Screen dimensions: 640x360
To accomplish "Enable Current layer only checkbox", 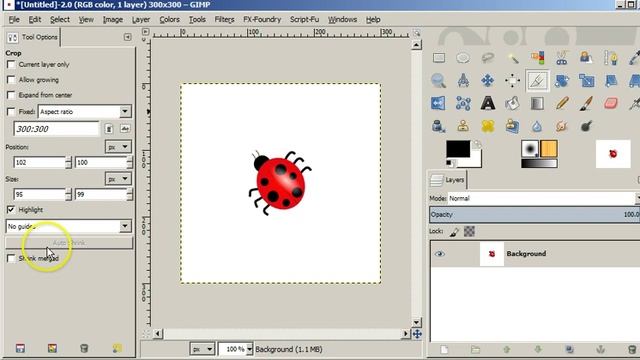I will tap(11, 64).
